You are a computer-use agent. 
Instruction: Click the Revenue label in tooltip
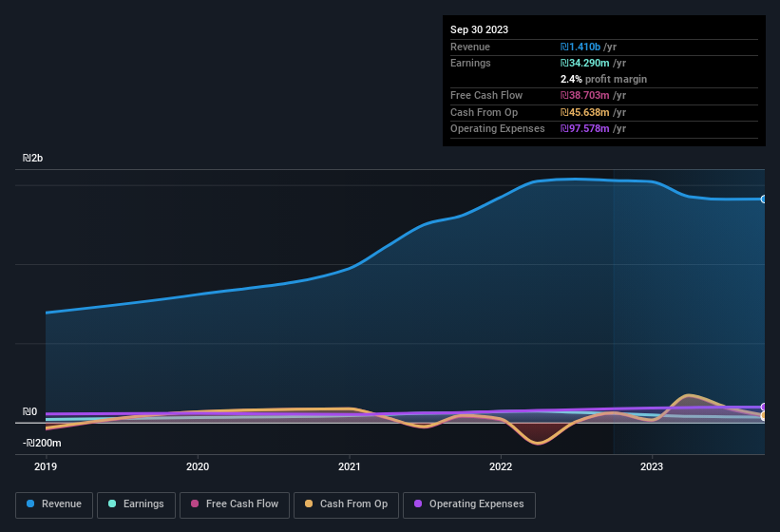click(x=470, y=47)
